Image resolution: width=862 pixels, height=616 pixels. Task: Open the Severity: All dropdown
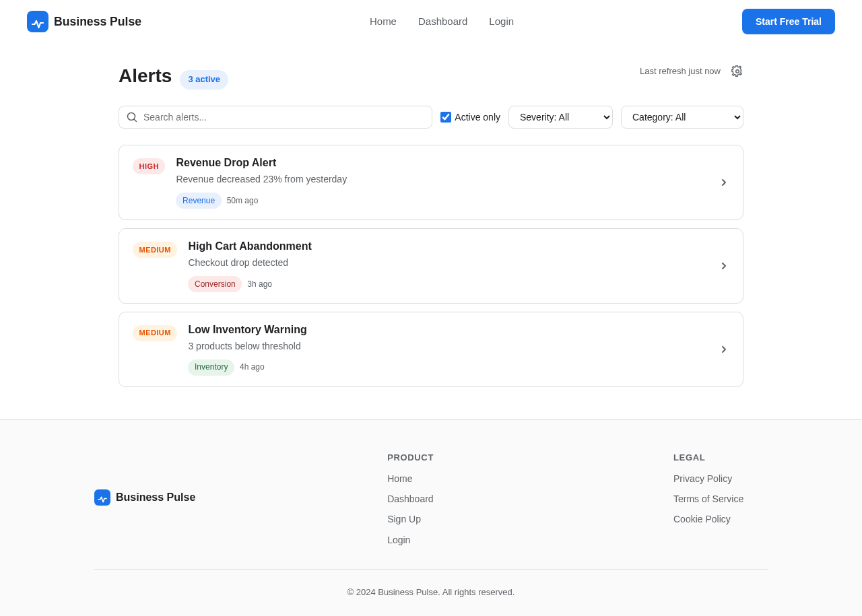[x=560, y=117]
